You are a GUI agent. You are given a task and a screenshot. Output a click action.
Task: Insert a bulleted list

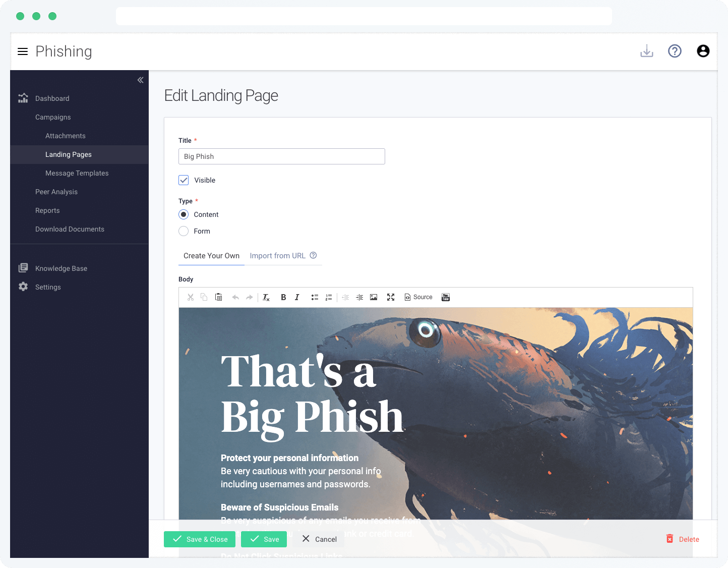click(315, 297)
